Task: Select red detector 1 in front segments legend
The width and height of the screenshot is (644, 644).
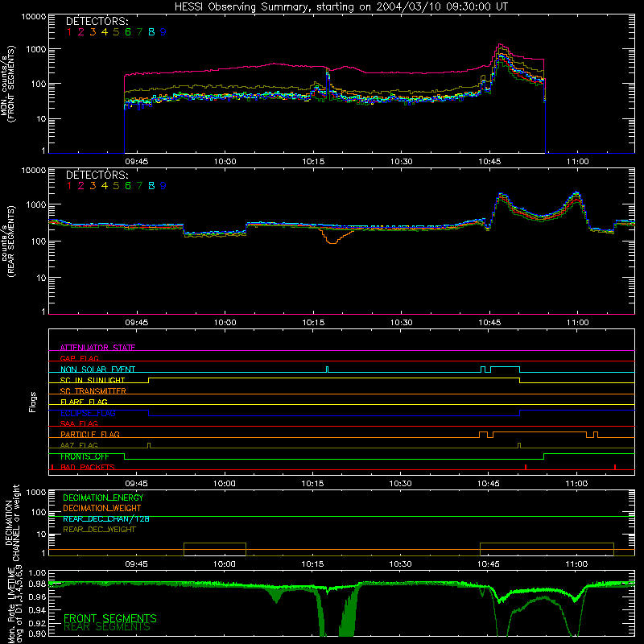Action: point(69,32)
